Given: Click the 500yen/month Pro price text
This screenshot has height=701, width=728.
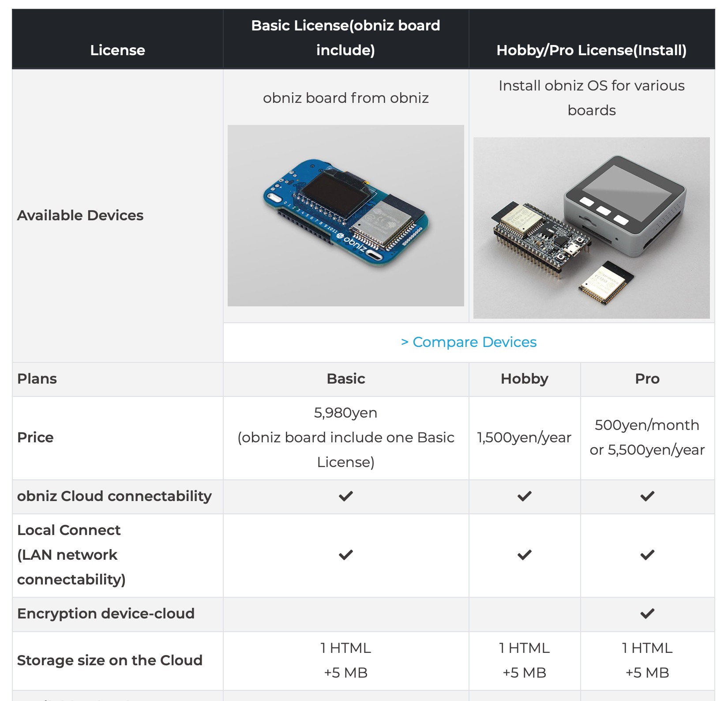Looking at the screenshot, I should point(647,425).
